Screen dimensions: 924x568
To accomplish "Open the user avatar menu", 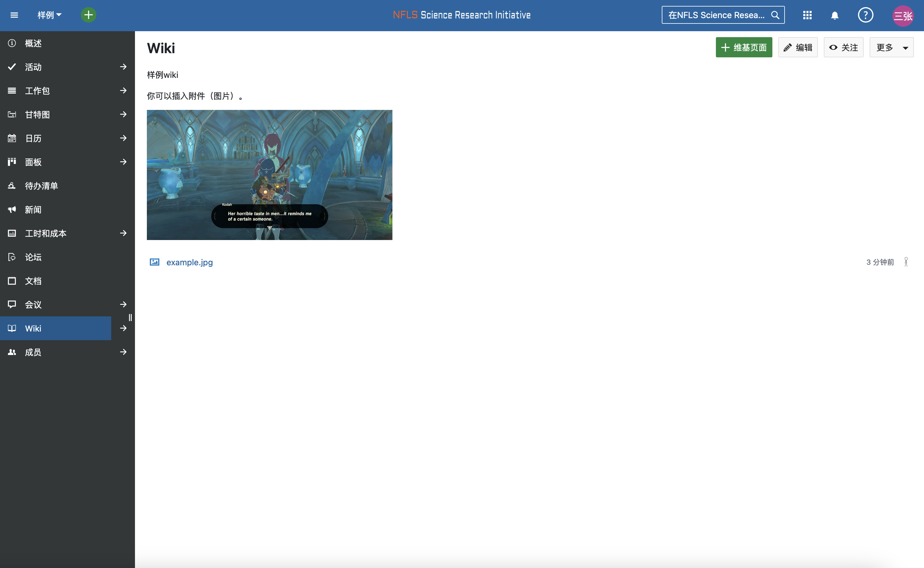I will [903, 16].
